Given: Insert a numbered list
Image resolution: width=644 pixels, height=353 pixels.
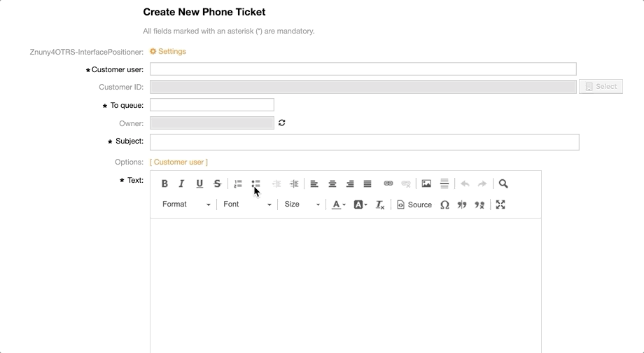Looking at the screenshot, I should (238, 184).
